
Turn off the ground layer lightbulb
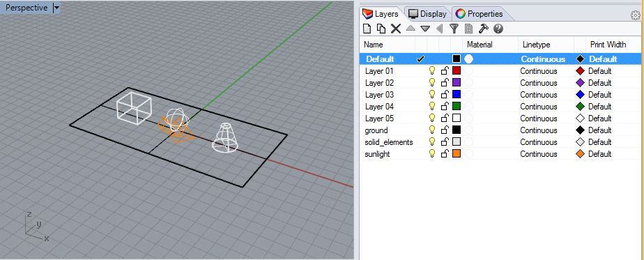point(431,130)
